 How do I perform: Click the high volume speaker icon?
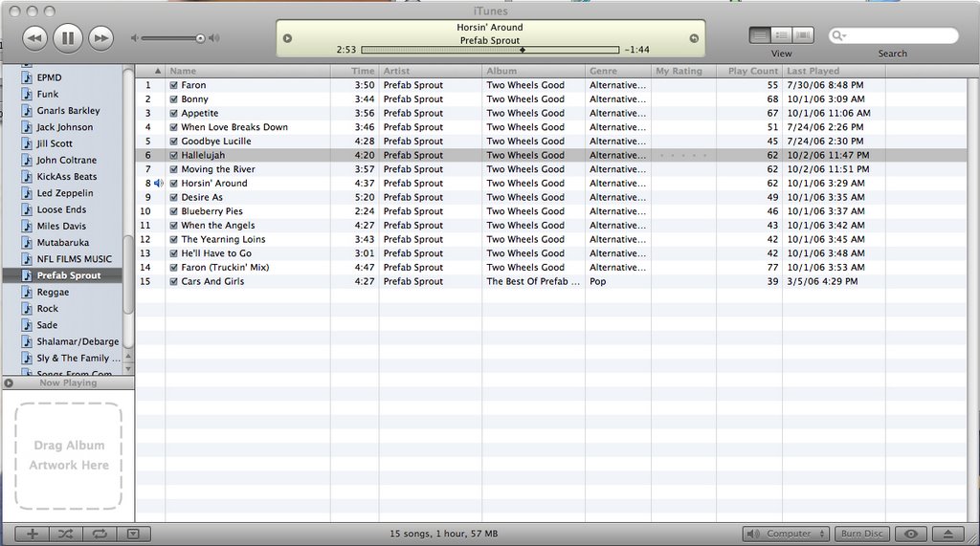[214, 38]
